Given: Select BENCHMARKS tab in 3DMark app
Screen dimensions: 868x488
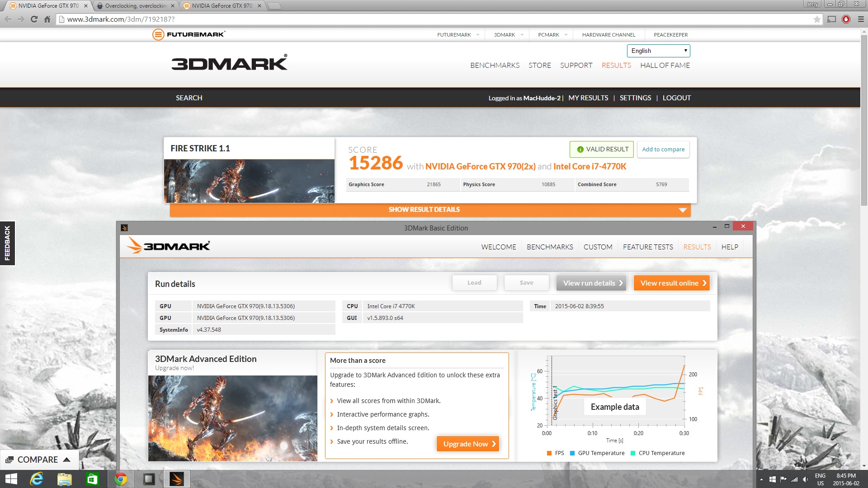Looking at the screenshot, I should pos(550,247).
